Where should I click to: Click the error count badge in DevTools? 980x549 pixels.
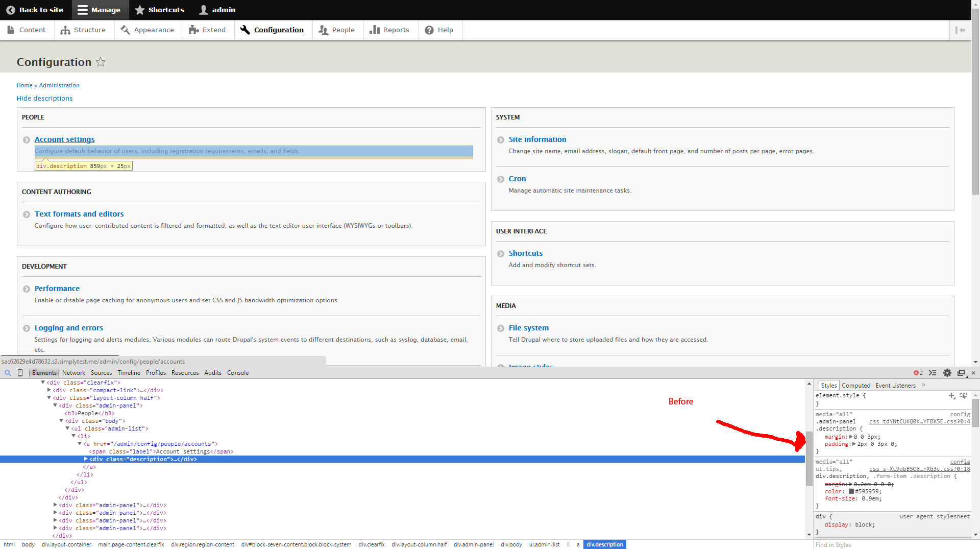click(x=917, y=373)
